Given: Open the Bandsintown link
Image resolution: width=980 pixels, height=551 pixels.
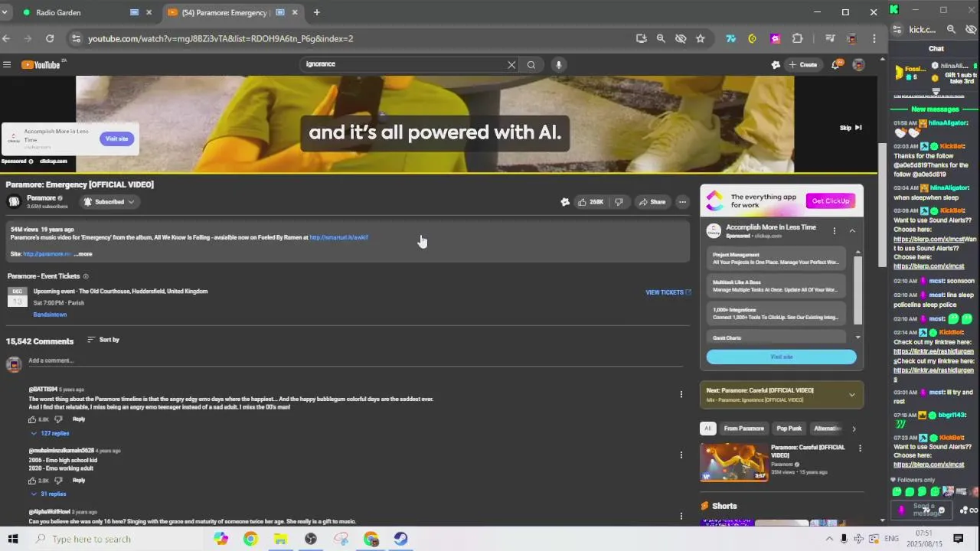Looking at the screenshot, I should pyautogui.click(x=50, y=315).
